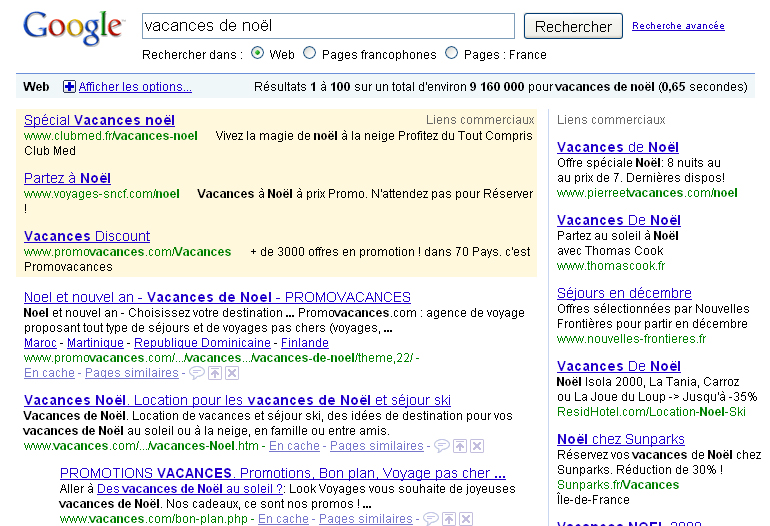
Task: Click the www.thomascook.fr URL text
Action: point(611,266)
